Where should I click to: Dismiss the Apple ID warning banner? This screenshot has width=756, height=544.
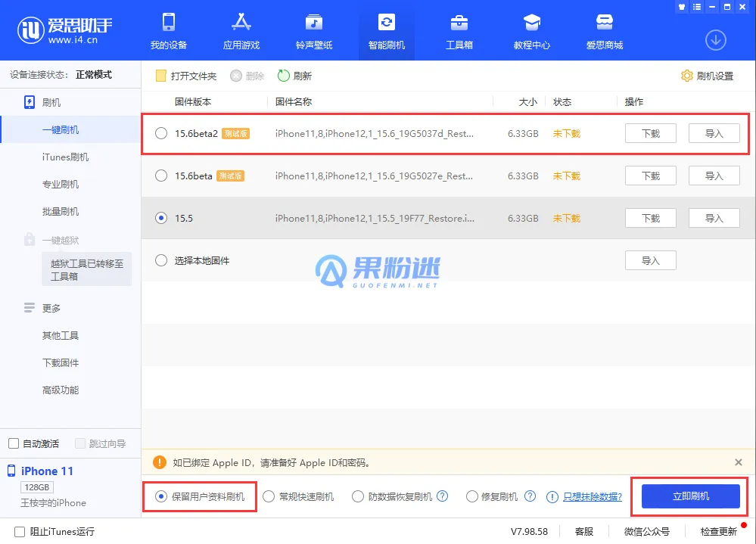point(739,462)
